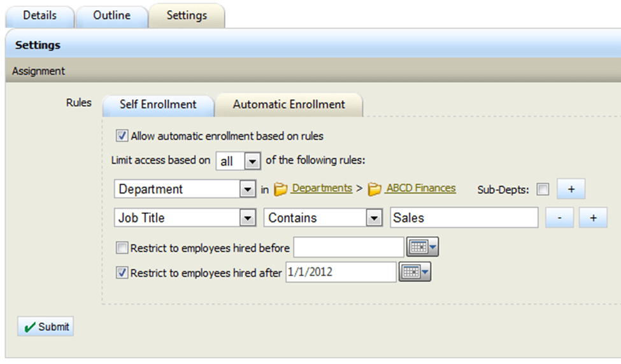This screenshot has width=621, height=364.
Task: Submit the settings form
Action: 46,326
